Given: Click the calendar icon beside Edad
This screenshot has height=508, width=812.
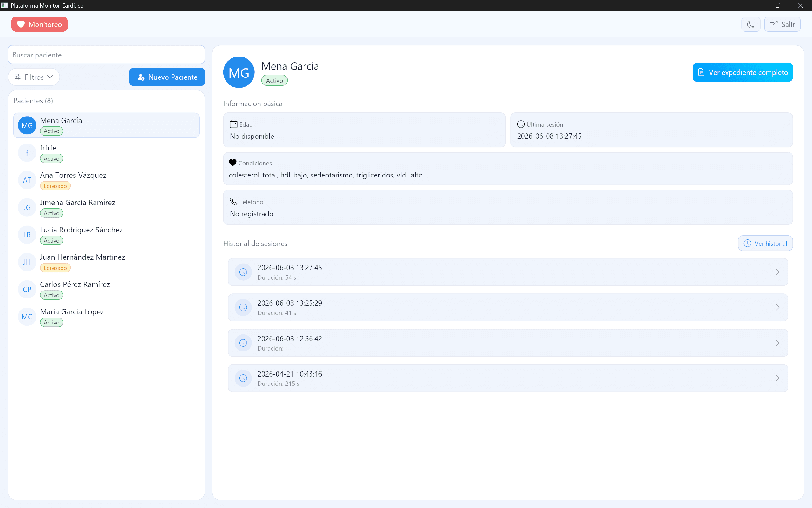Looking at the screenshot, I should [233, 124].
